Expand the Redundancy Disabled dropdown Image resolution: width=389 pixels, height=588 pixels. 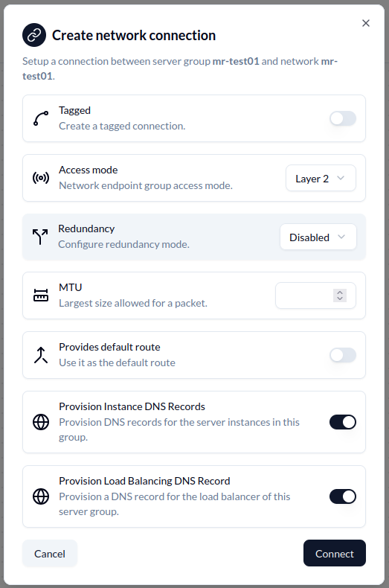point(318,237)
